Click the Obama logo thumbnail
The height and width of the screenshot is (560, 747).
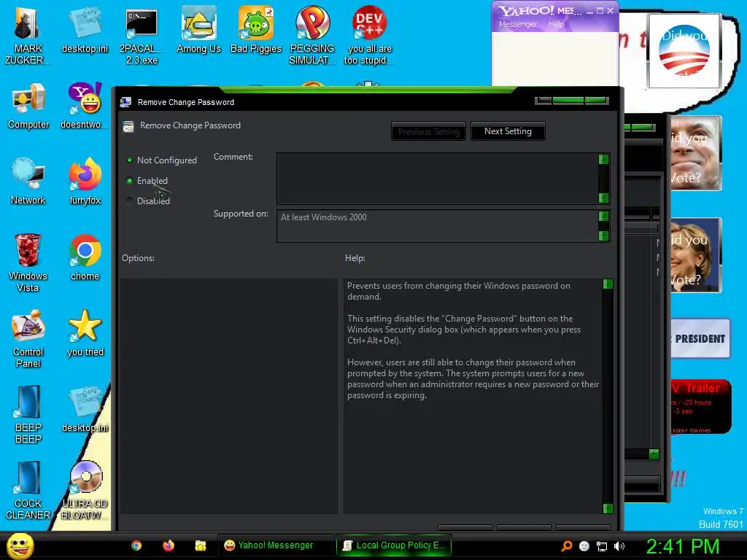684,50
